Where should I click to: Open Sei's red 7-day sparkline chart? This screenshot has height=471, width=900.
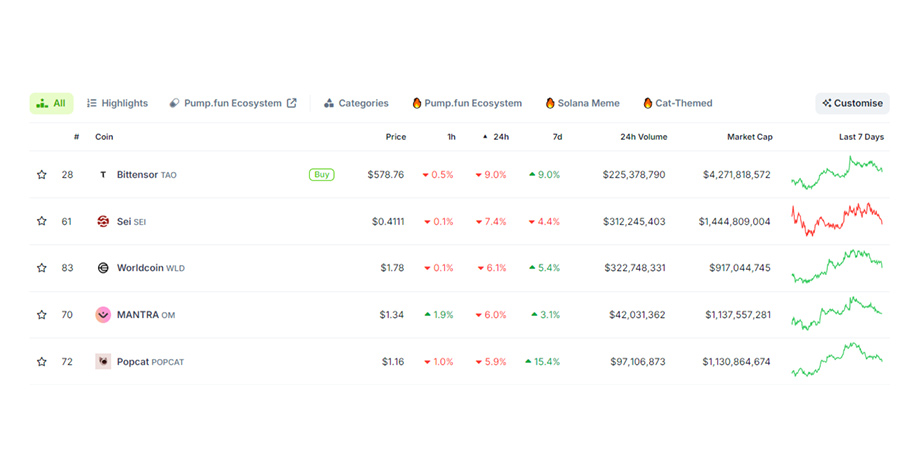point(837,220)
